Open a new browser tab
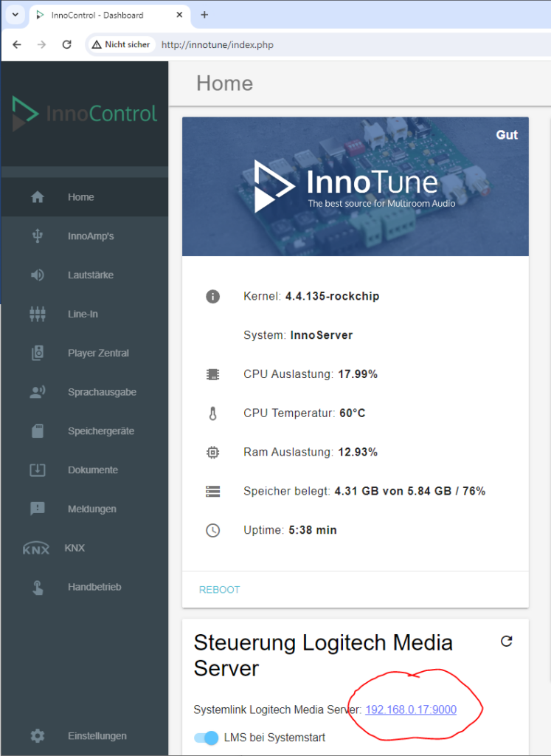Image resolution: width=551 pixels, height=756 pixels. coord(204,15)
